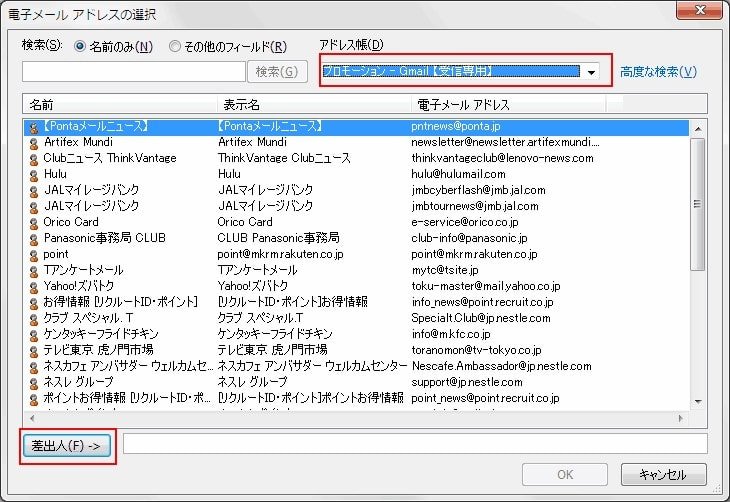Open the 高度な検索 link
The height and width of the screenshot is (502, 730).
[x=658, y=72]
